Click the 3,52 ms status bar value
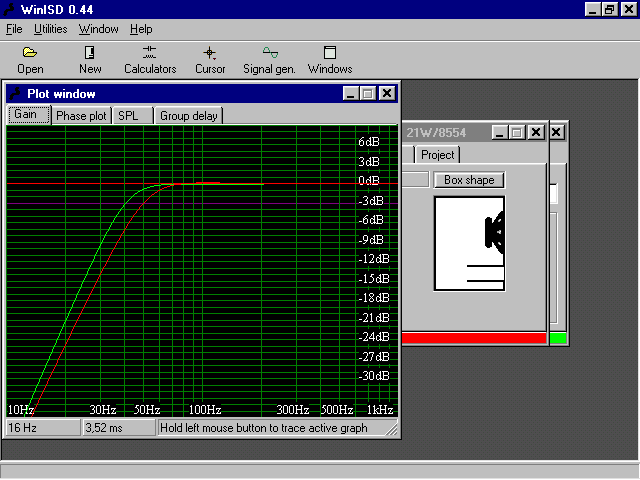 (119, 428)
